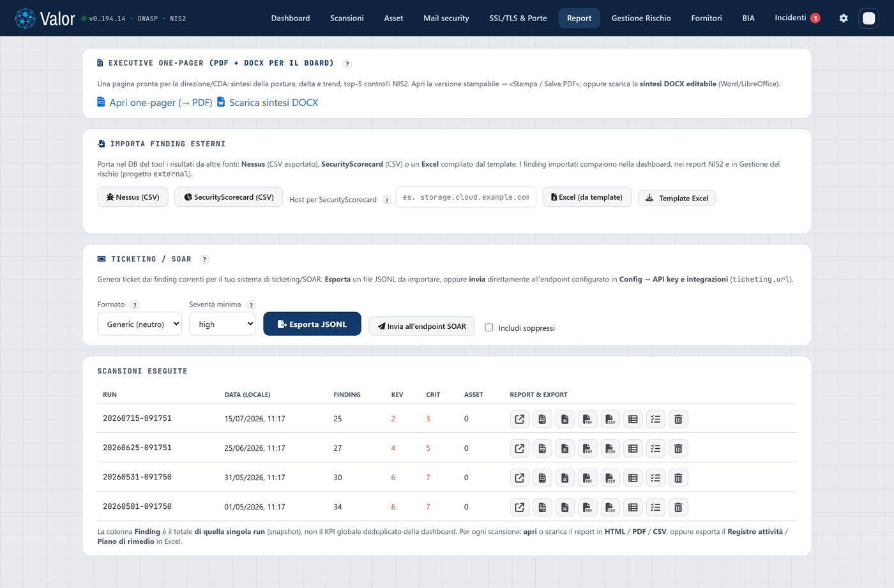Show help next to Formato label

coord(135,305)
